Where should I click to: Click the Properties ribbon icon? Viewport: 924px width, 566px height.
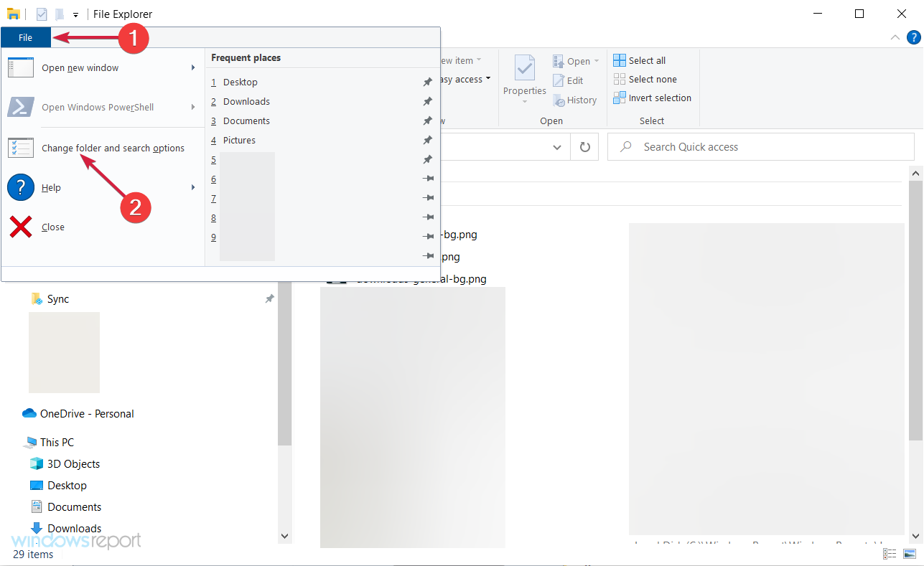pos(524,68)
